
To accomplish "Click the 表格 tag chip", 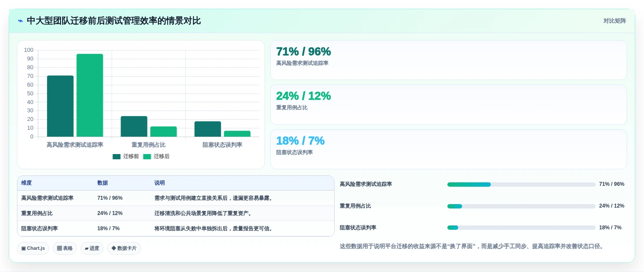I will click(65, 248).
